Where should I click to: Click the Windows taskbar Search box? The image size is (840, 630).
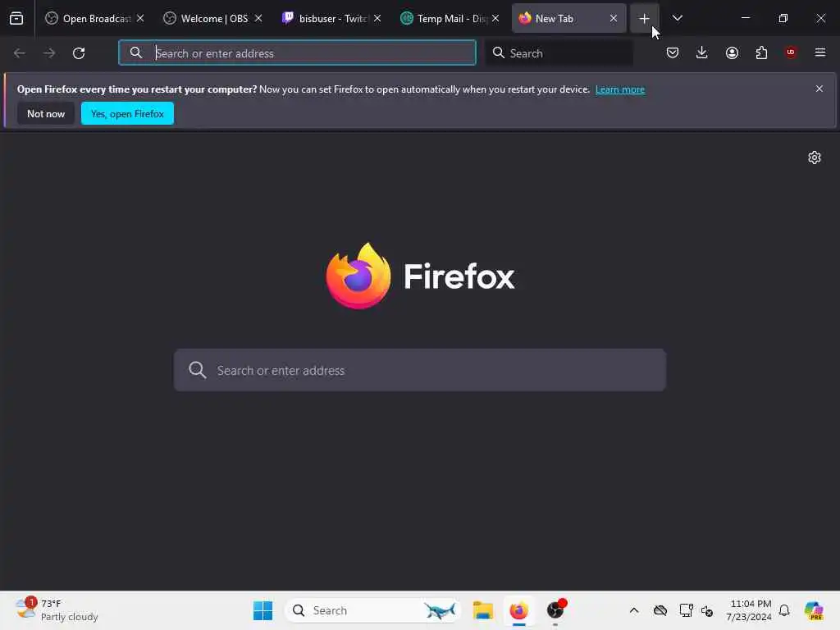(x=373, y=610)
